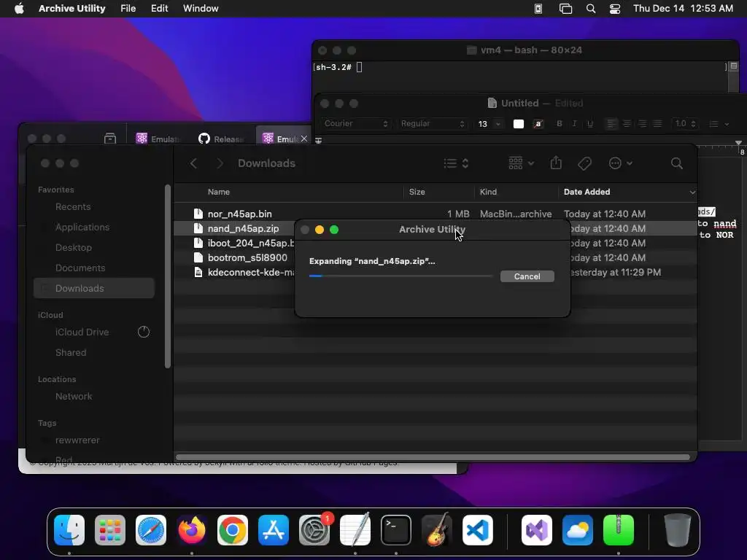Screen dimensions: 747x560
Task: Click iCloud Drive sync progress indicator
Action: pyautogui.click(x=144, y=332)
